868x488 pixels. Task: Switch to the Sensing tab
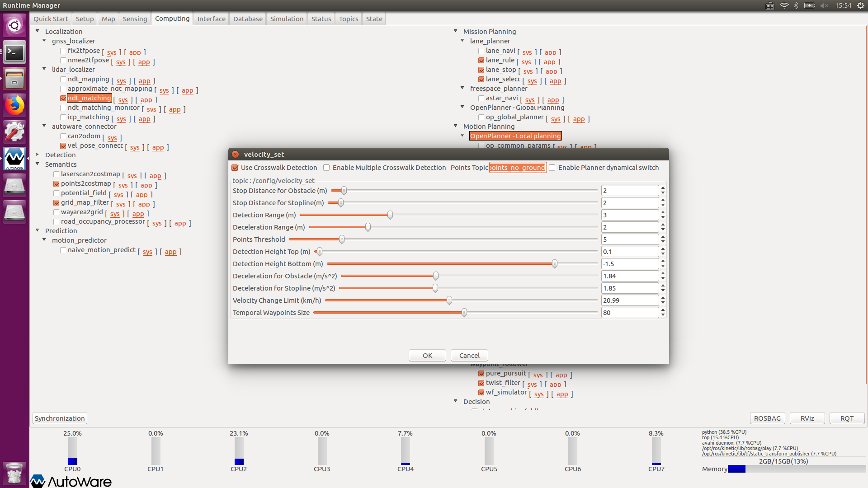[135, 19]
